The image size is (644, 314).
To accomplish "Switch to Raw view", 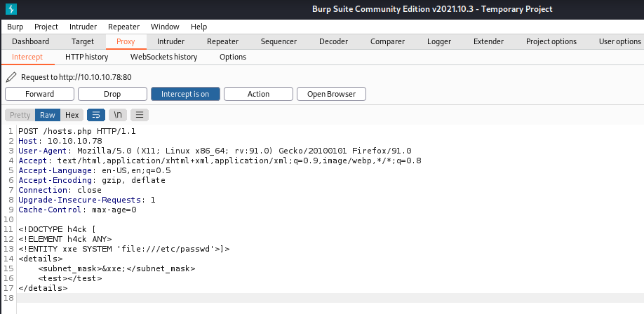I will (x=48, y=115).
